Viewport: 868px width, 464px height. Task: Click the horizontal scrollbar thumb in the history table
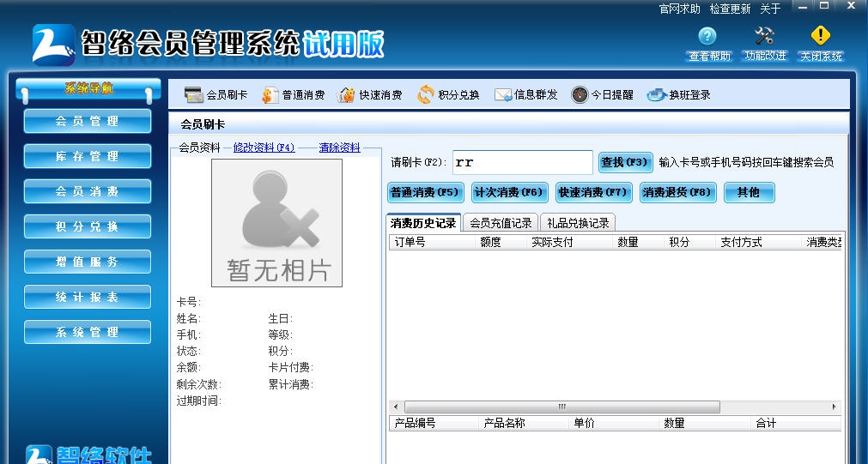561,407
